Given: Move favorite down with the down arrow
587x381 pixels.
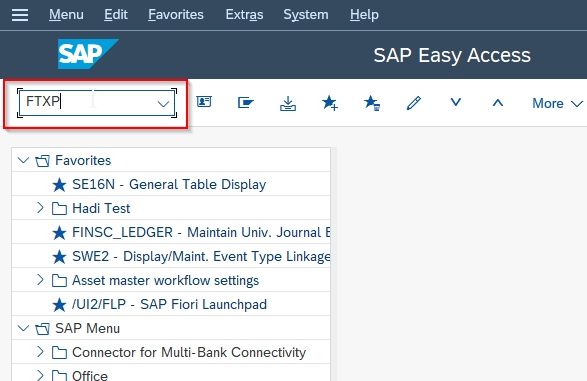Looking at the screenshot, I should pos(456,102).
